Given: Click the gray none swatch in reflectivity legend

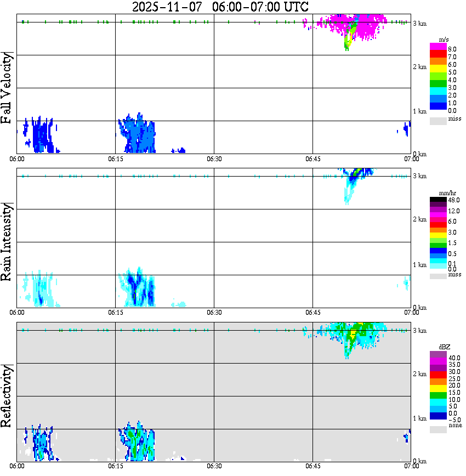Looking at the screenshot, I should coord(438,429).
